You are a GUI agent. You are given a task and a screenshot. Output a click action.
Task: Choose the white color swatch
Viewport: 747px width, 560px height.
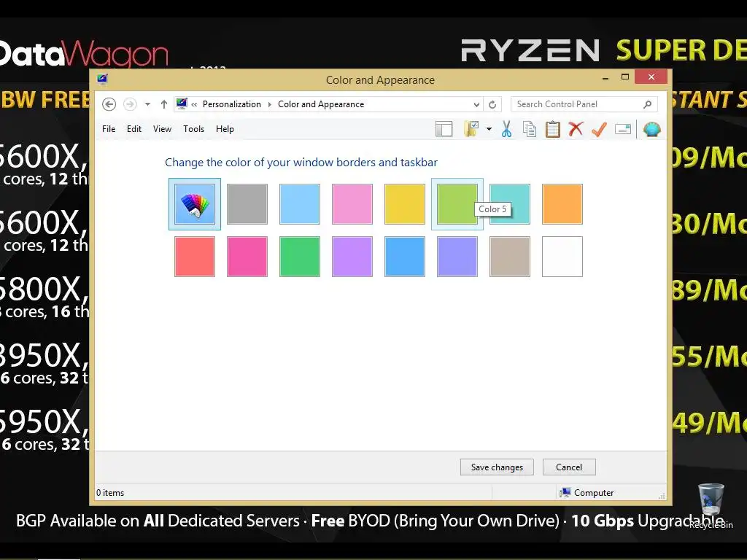pyautogui.click(x=562, y=256)
